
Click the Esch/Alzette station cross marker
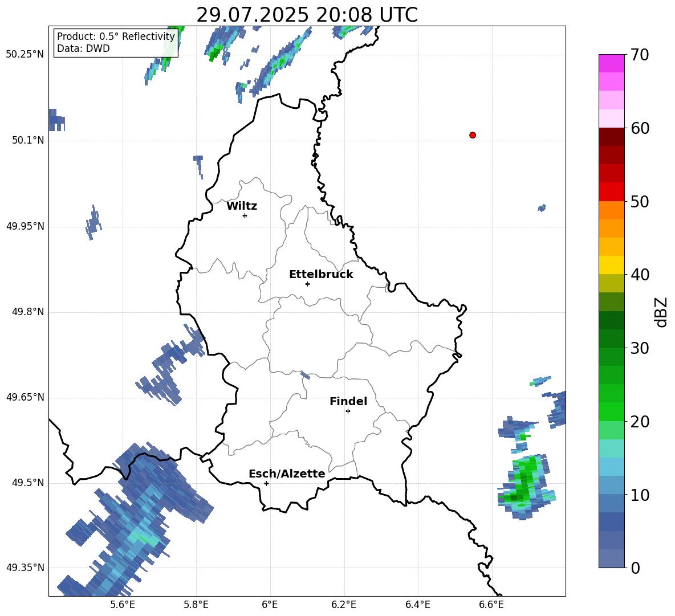[x=266, y=483]
